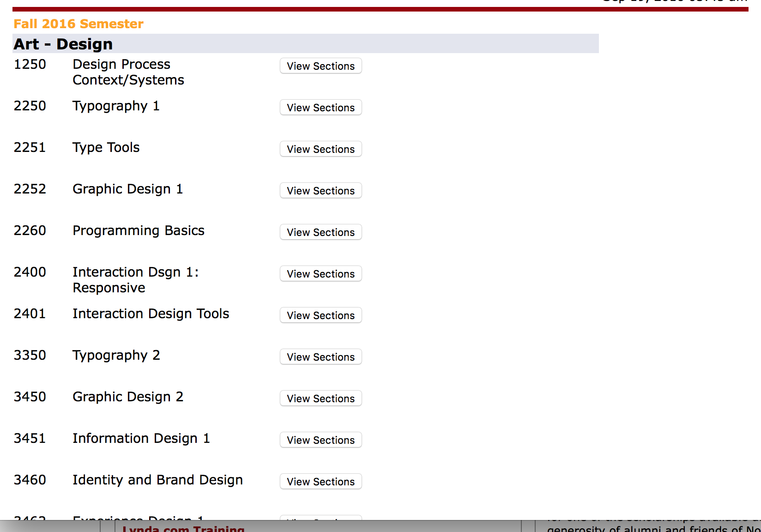
Task: Click course number 2260
Action: tap(30, 230)
